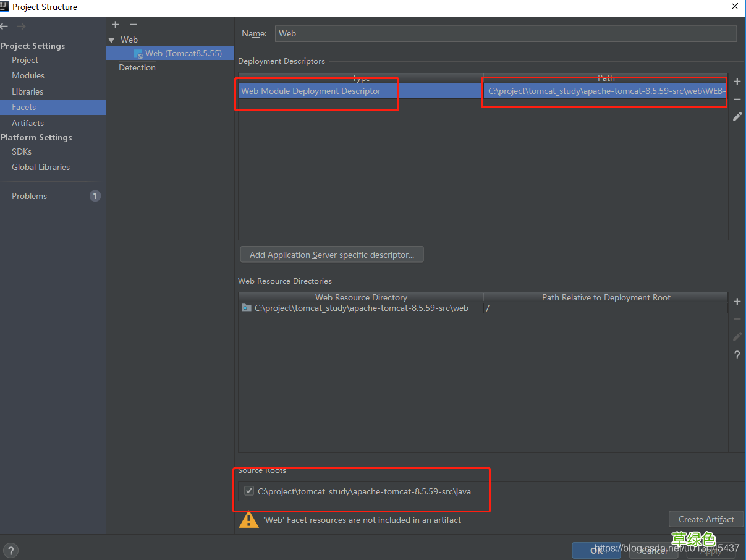
Task: Click the forward navigation arrow
Action: tap(21, 27)
